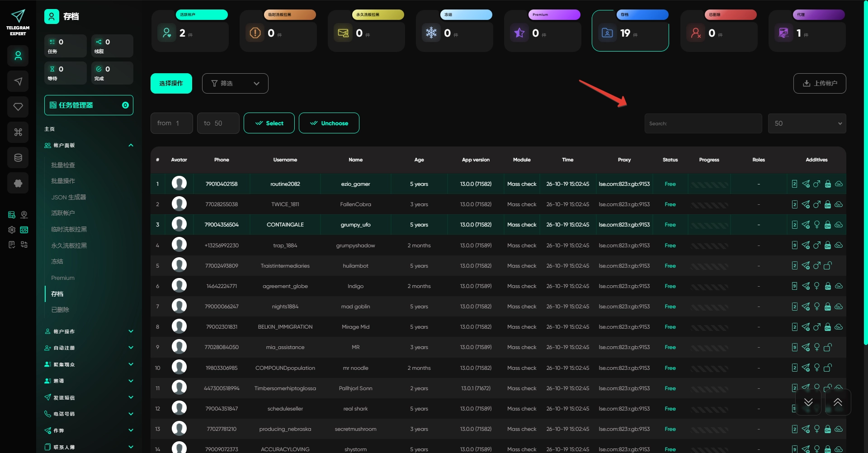868x453 pixels.
Task: Click the padlock key icon in TWICE_1811 row
Action: coord(828,204)
